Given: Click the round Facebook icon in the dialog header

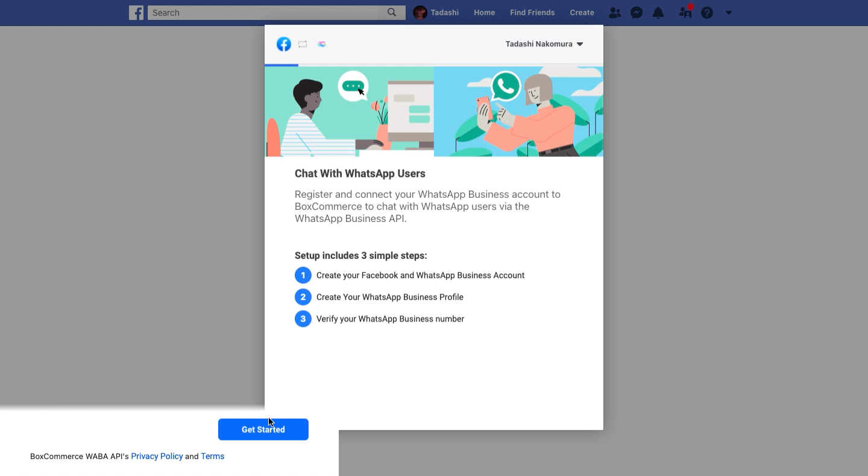Looking at the screenshot, I should coord(284,44).
